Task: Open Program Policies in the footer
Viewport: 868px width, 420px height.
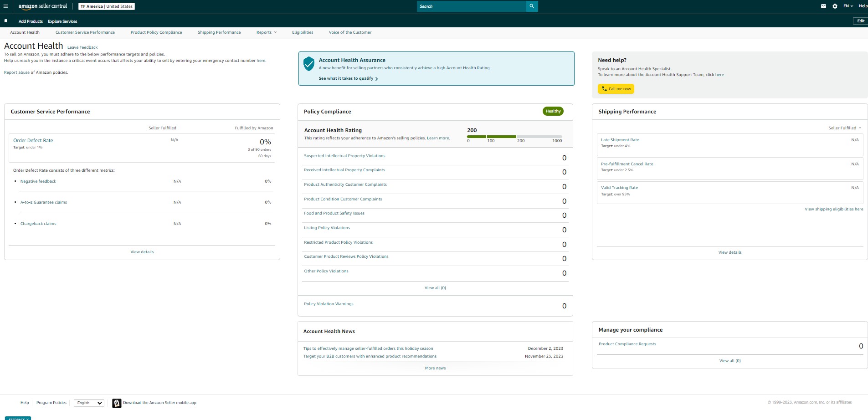Action: pos(51,403)
